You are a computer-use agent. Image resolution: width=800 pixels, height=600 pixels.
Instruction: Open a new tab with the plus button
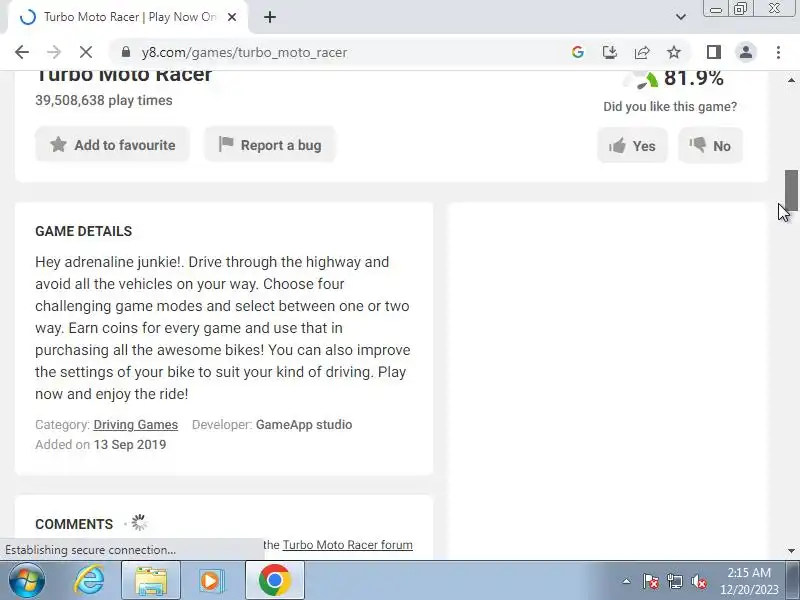pyautogui.click(x=270, y=17)
